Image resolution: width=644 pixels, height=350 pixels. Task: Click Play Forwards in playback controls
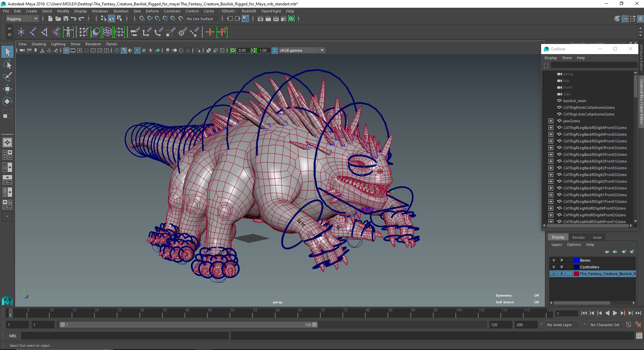tap(615, 313)
